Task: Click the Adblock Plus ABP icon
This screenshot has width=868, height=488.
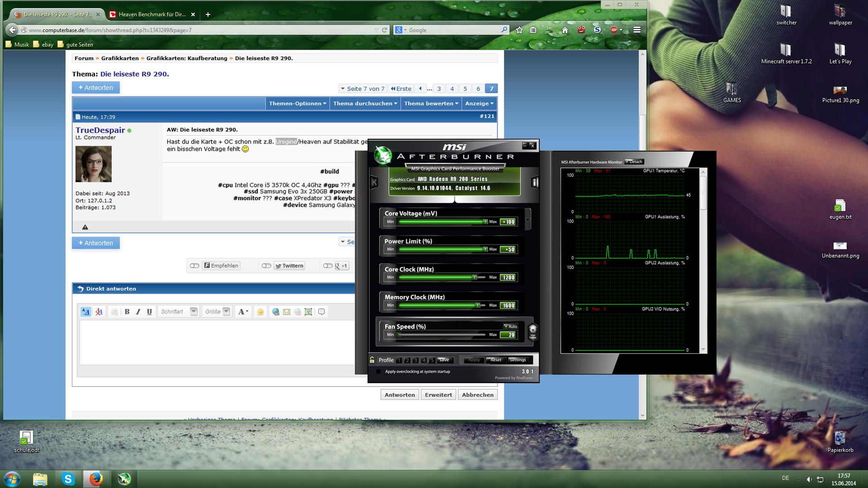Action: point(614,30)
